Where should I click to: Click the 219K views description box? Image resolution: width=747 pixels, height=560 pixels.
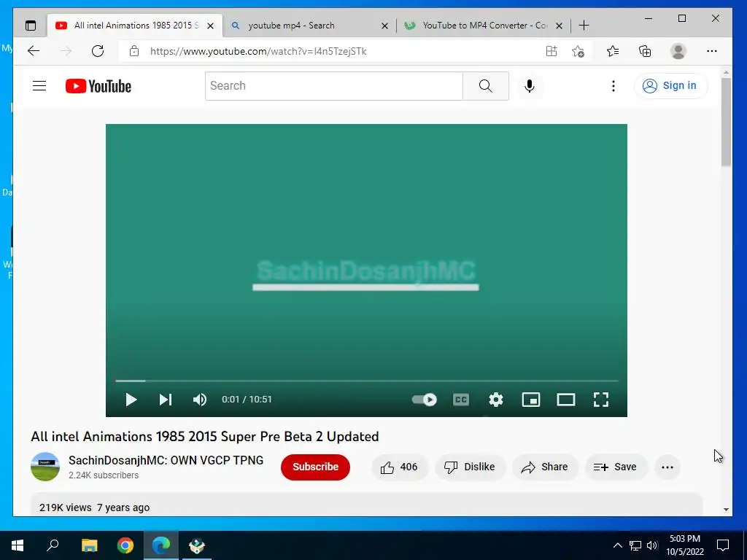(366, 505)
